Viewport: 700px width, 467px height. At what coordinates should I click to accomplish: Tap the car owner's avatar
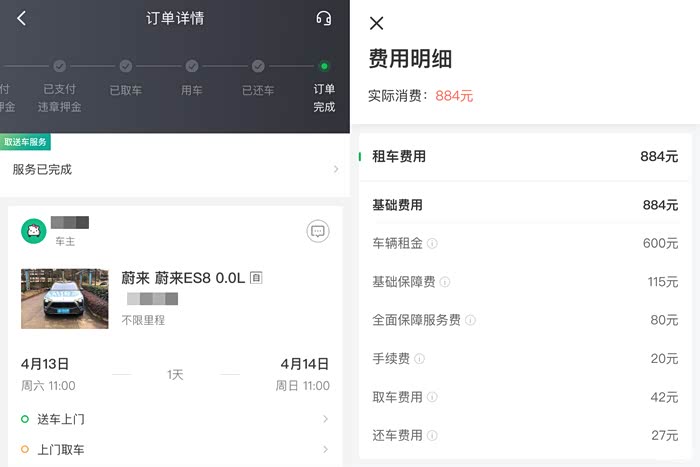[33, 231]
